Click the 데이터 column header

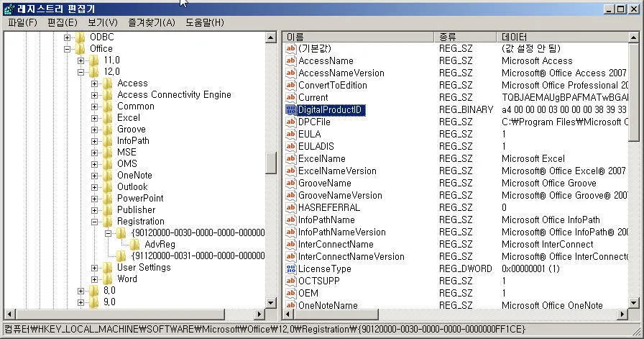pos(561,37)
